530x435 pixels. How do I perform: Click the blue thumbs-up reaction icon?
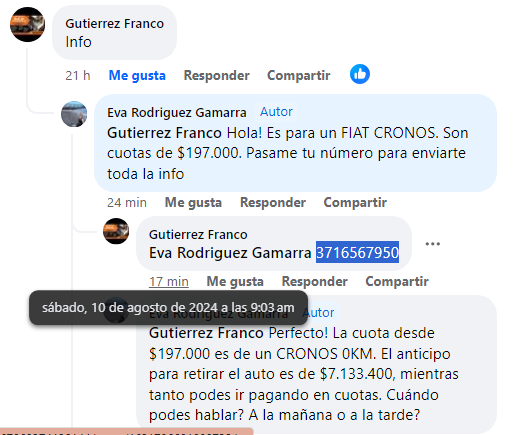coord(360,74)
